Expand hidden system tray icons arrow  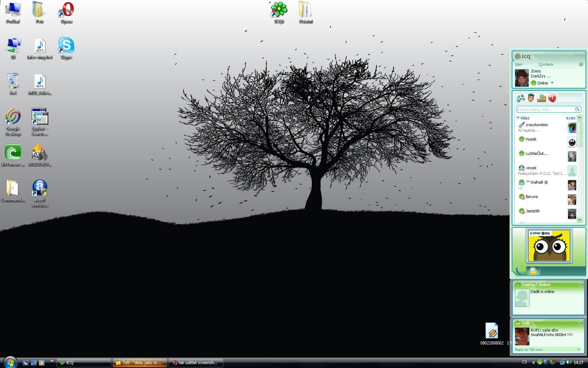tap(533, 362)
